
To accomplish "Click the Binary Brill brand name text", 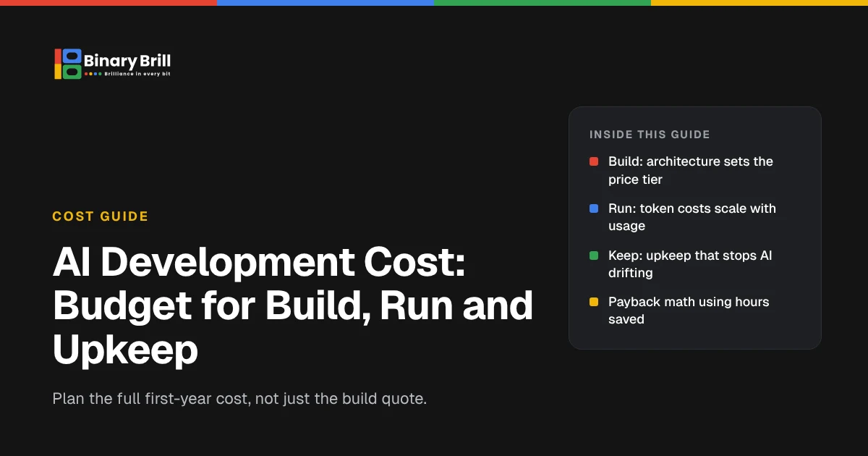I will pos(127,60).
